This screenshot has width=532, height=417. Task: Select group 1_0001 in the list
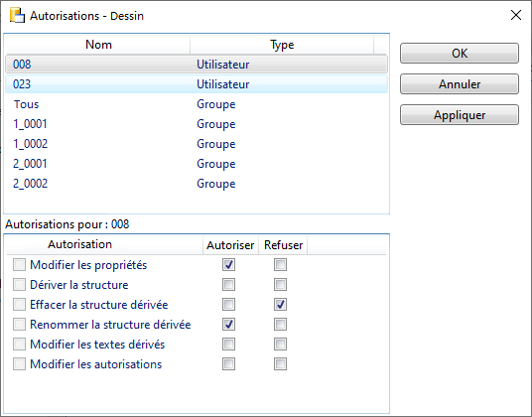(x=197, y=124)
